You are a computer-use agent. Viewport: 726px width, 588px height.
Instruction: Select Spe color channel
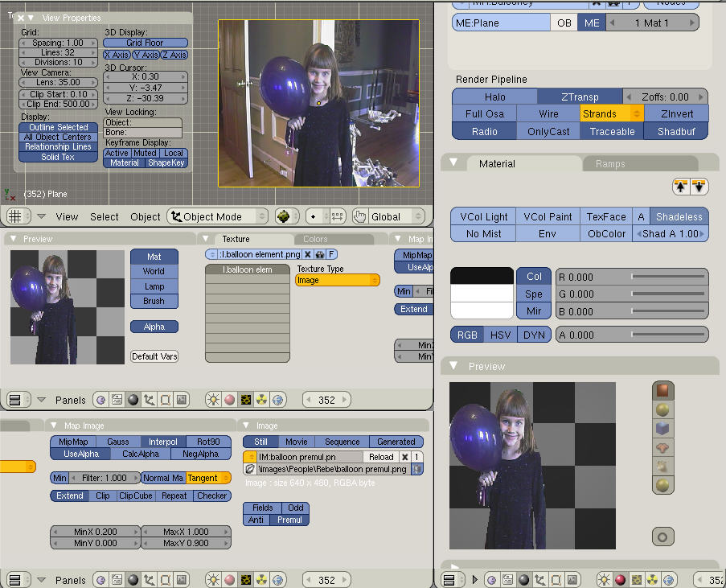click(534, 294)
